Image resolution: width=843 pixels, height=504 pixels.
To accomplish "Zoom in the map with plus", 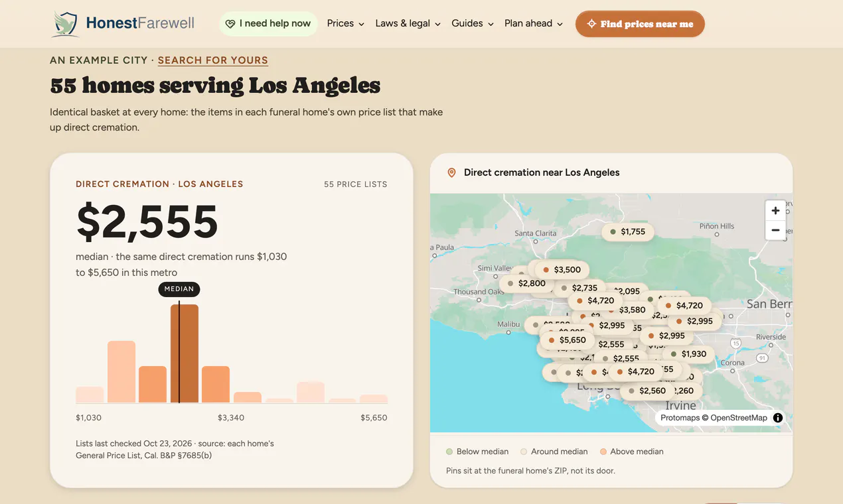I will 775,211.
